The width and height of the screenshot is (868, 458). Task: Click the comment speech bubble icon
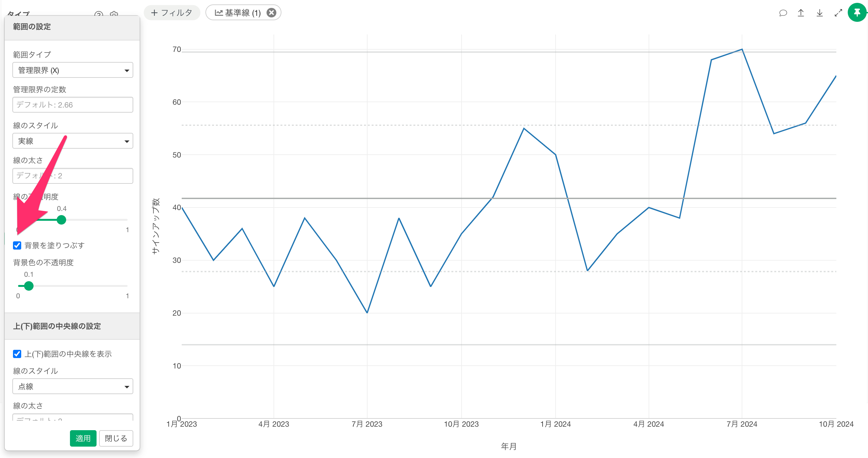(783, 13)
